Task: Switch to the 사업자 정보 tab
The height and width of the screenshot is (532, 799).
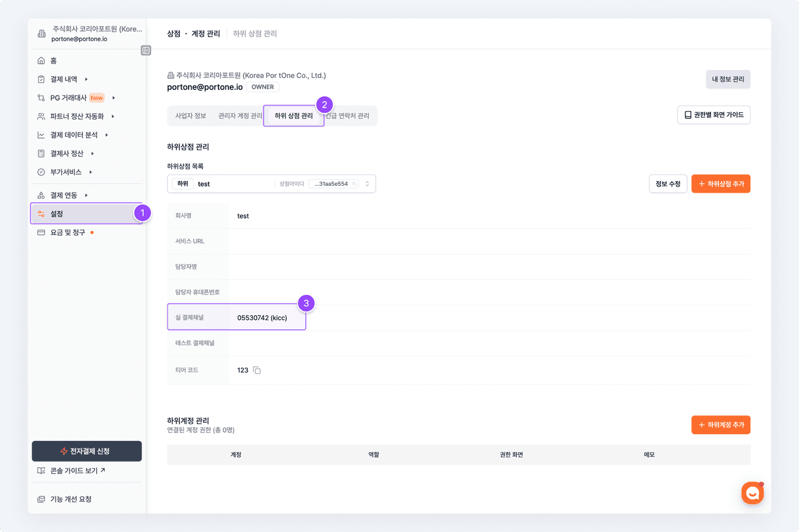Action: pyautogui.click(x=190, y=116)
